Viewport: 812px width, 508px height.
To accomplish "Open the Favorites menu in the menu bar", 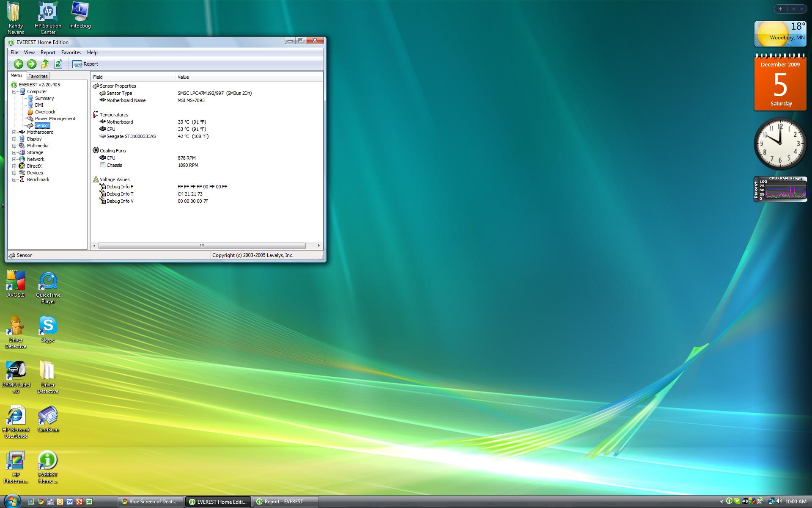I will [71, 52].
